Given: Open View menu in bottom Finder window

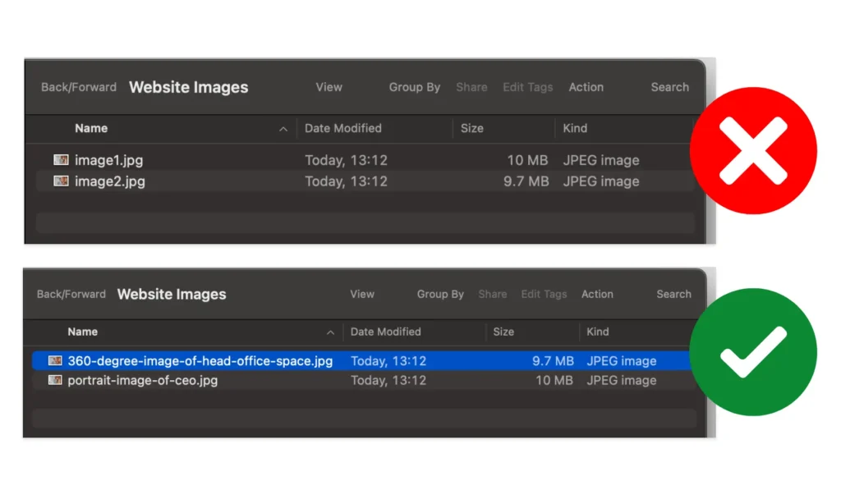Looking at the screenshot, I should pyautogui.click(x=362, y=294).
